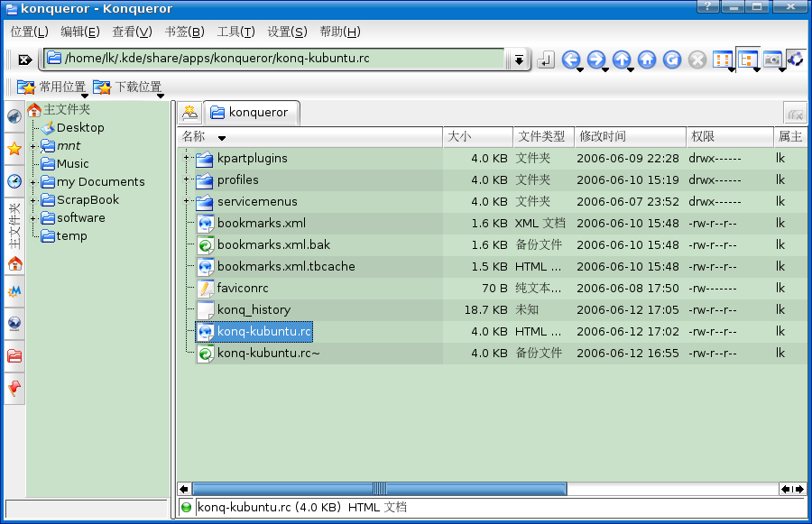The image size is (812, 524).
Task: Select the konq_history file
Action: [x=244, y=309]
